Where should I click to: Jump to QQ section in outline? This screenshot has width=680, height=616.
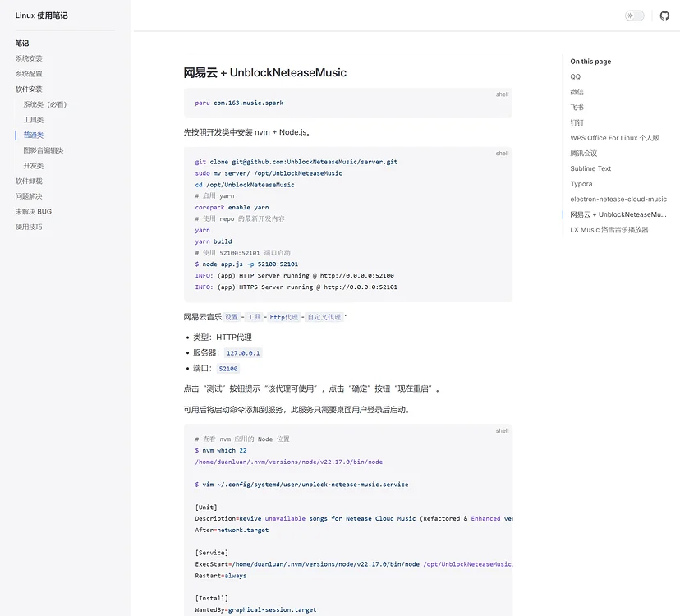point(575,76)
